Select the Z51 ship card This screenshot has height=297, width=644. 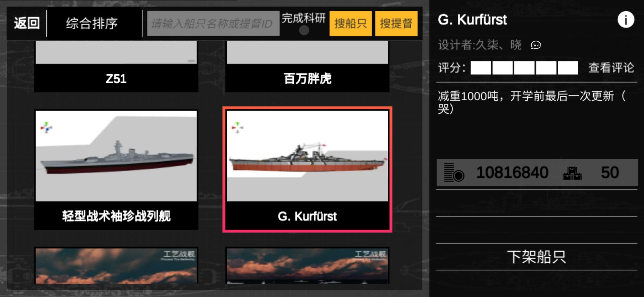point(116,66)
